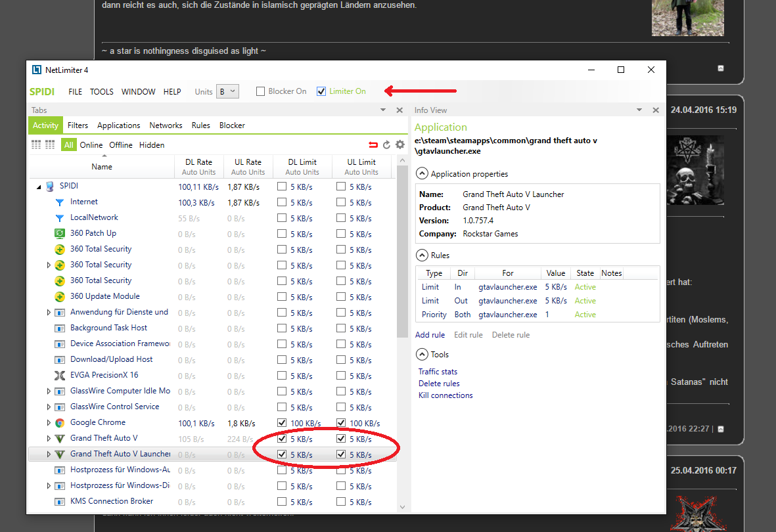
Task: Switch to the Rules tab
Action: coord(201,125)
